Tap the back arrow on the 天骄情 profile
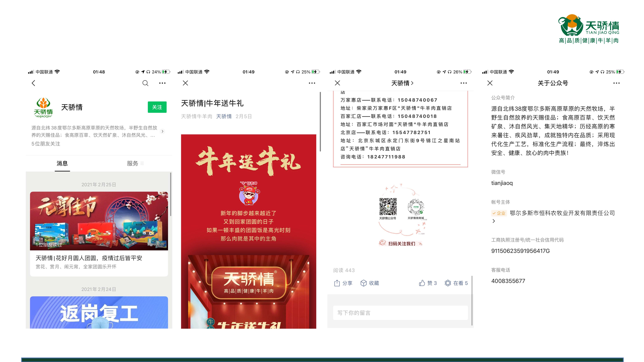This screenshot has width=644, height=362. tap(33, 83)
